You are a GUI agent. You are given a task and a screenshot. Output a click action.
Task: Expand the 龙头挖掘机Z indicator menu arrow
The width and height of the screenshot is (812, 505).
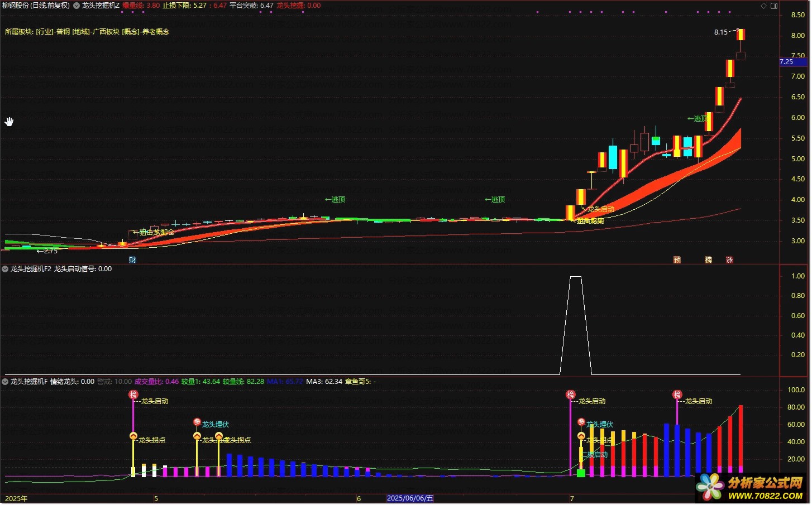click(77, 6)
